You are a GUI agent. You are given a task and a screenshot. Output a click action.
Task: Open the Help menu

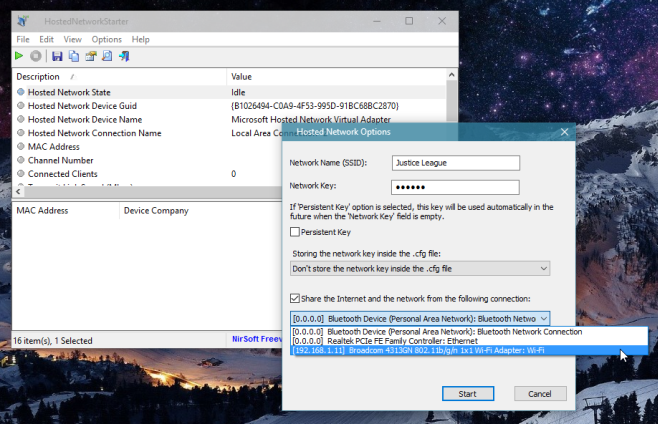[141, 39]
